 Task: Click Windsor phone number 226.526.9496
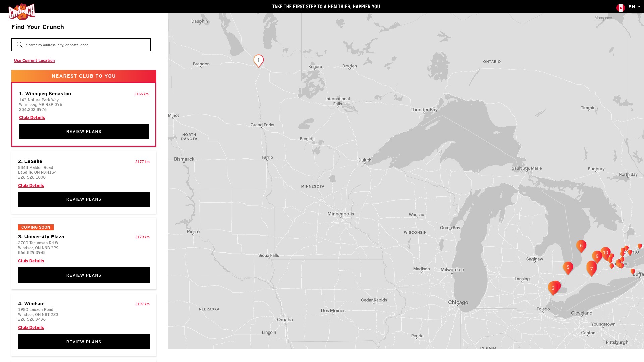pyautogui.click(x=32, y=319)
